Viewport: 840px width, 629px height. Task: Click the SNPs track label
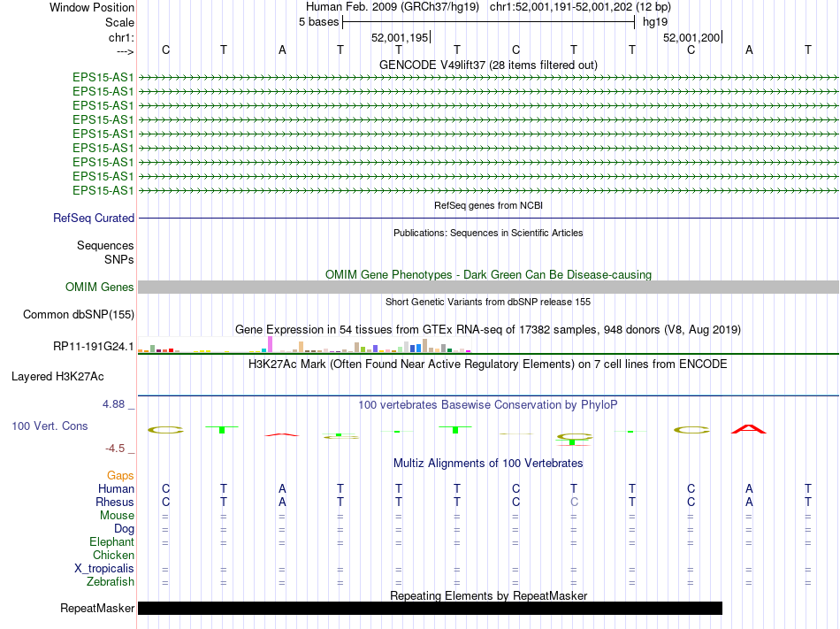(119, 259)
